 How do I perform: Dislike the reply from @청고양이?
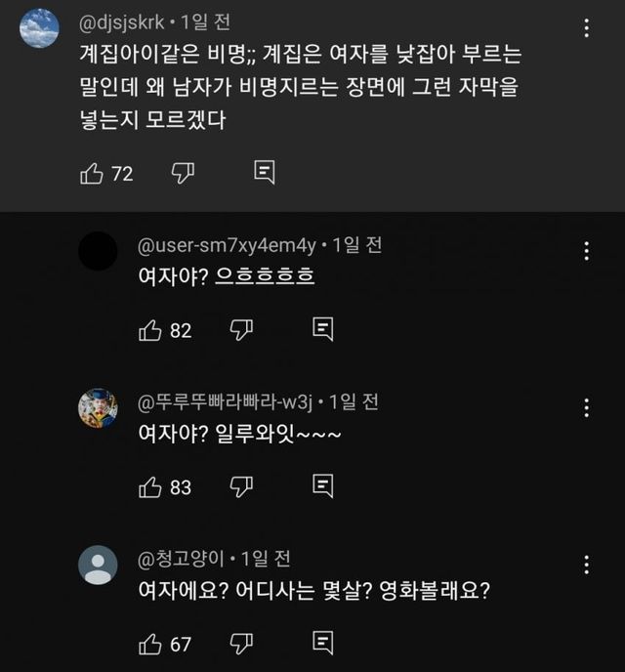pos(241,644)
